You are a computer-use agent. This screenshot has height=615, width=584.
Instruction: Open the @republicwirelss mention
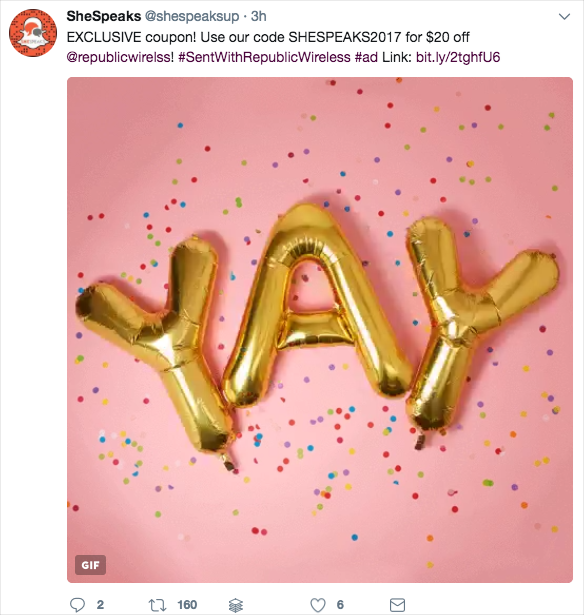[x=119, y=57]
